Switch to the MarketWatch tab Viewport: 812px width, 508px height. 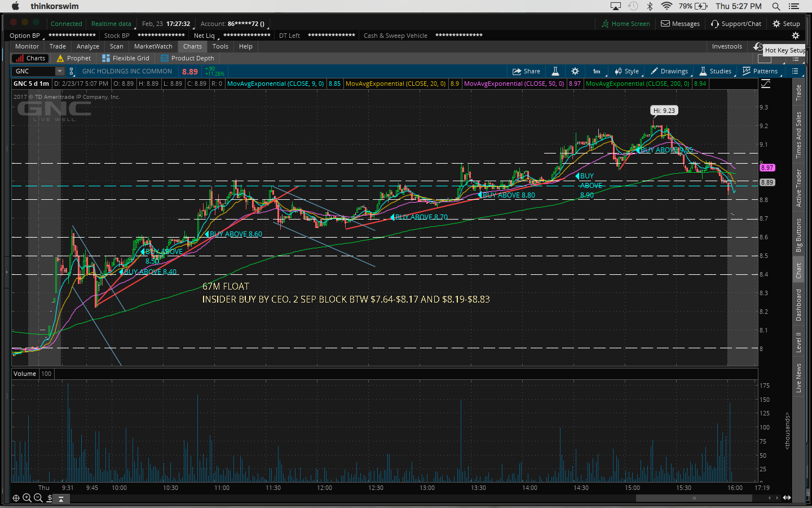153,46
